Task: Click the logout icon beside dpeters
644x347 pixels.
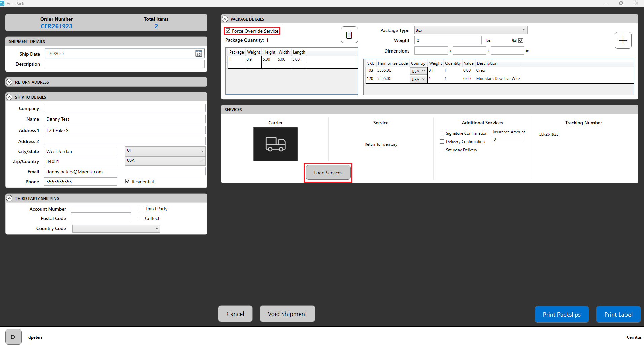Action: (13, 337)
